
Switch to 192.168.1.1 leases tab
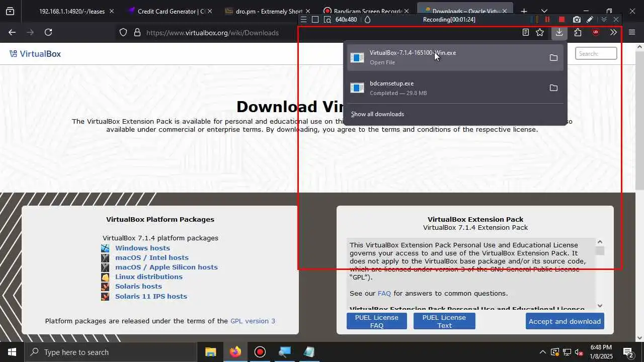[x=72, y=11]
